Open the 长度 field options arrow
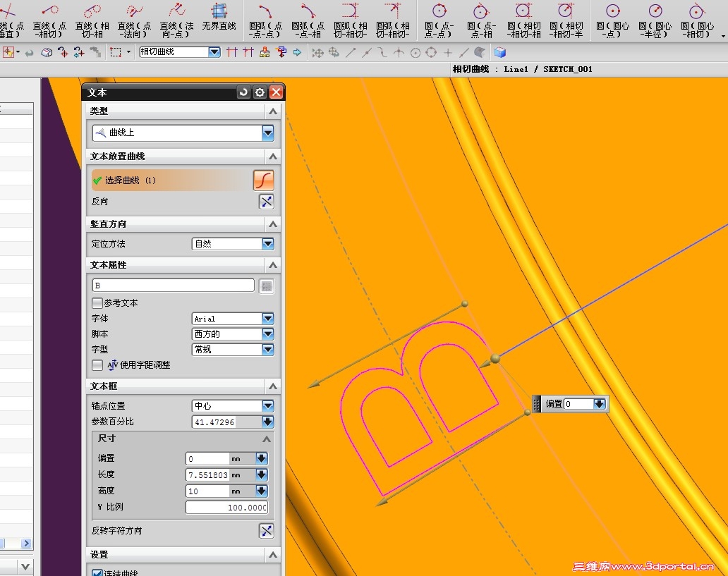Screen dimensions: 728x576 click(x=262, y=474)
